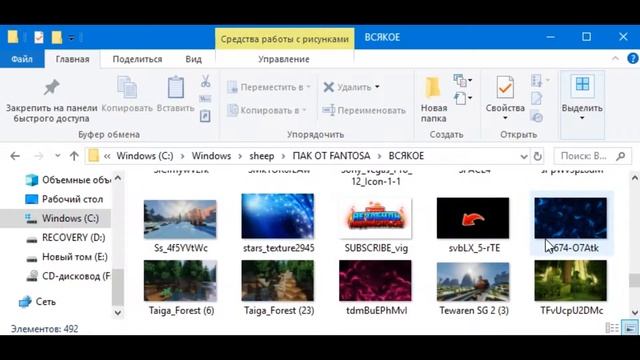Click the Копировать copy icon
The height and width of the screenshot is (360, 640).
[x=127, y=87]
